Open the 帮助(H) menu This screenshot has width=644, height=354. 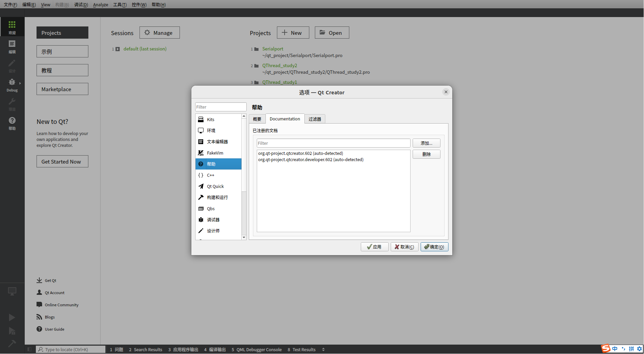pyautogui.click(x=159, y=5)
